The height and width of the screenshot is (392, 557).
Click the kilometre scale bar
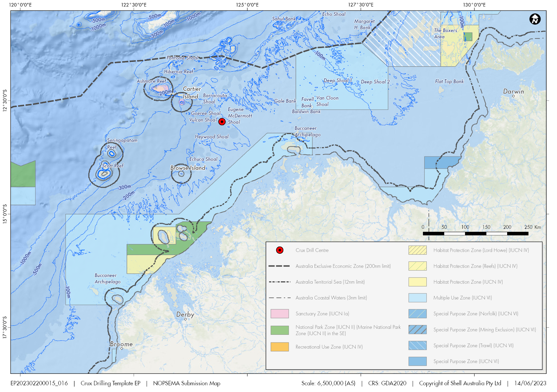click(x=475, y=233)
